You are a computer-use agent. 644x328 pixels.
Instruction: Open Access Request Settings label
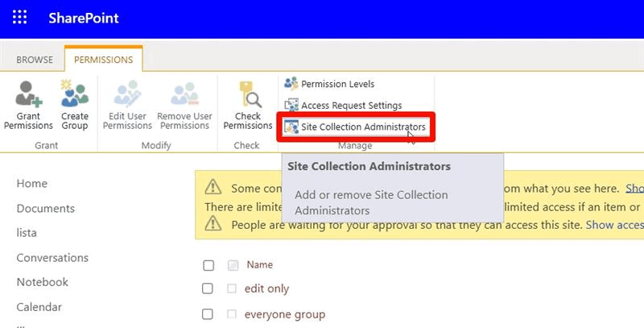pos(352,106)
